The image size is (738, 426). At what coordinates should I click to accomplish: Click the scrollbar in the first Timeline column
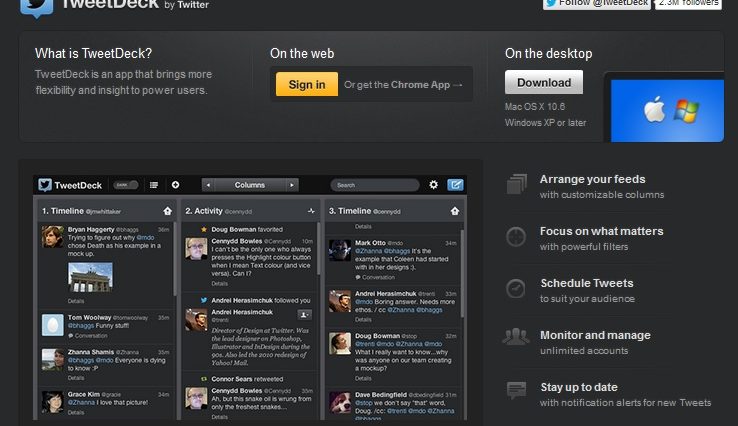click(175, 260)
